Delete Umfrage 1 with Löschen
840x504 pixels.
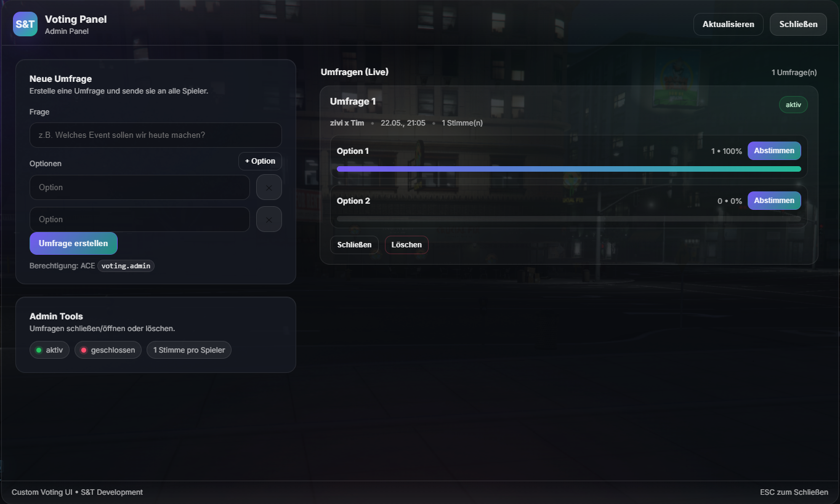point(406,245)
